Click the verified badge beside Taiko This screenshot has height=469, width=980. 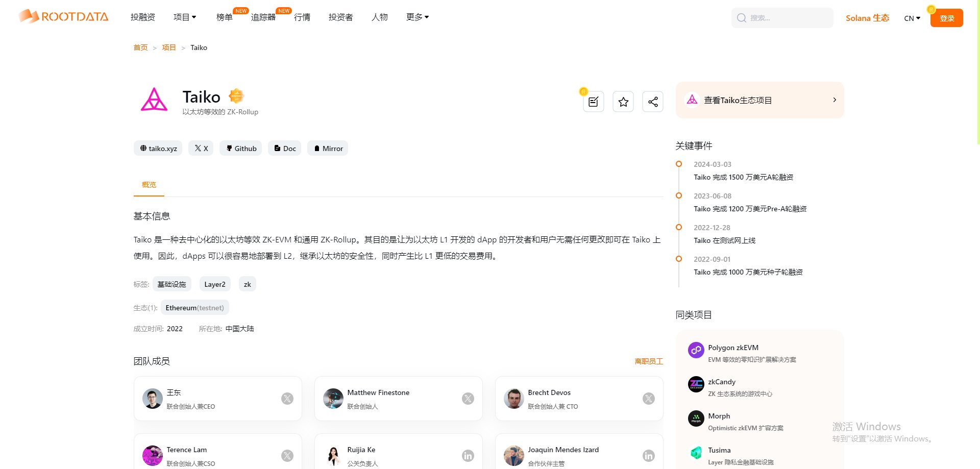[236, 96]
